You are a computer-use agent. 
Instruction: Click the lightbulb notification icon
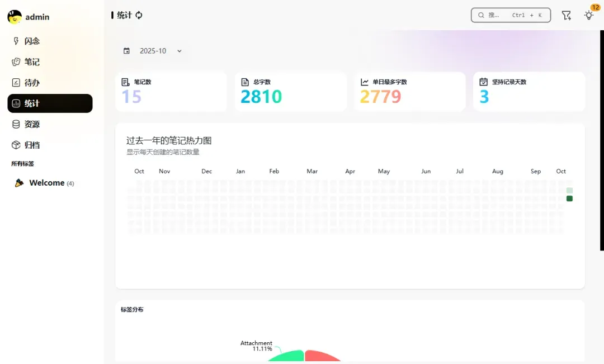588,15
